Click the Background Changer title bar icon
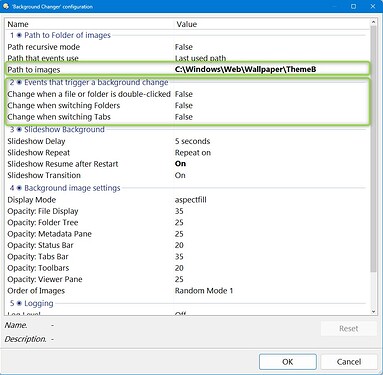383x375 pixels. [x=6, y=6]
